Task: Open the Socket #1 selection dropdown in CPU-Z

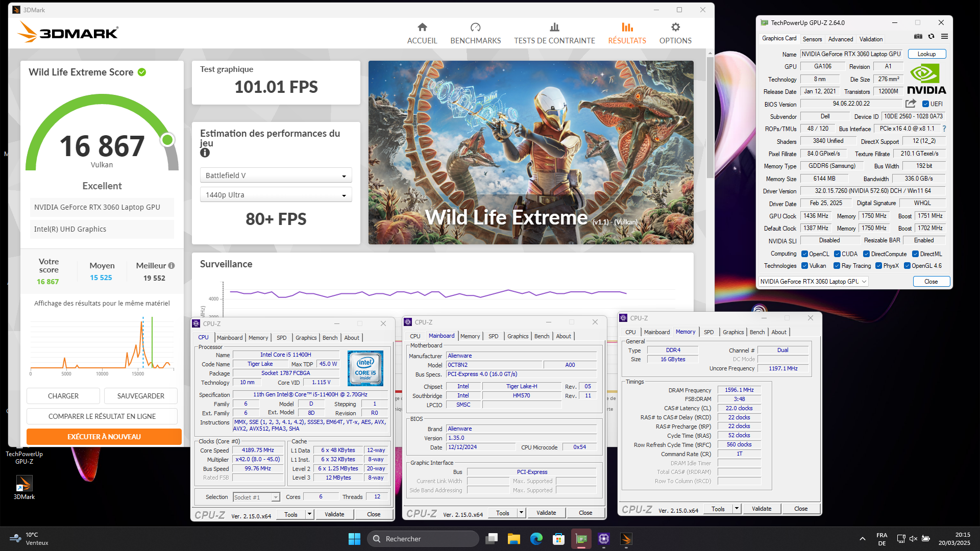Action: click(257, 497)
